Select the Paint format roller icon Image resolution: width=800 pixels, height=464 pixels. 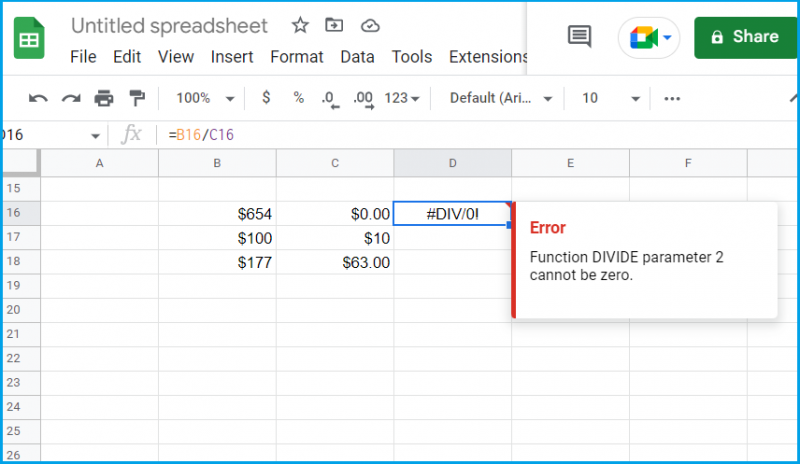pos(137,98)
